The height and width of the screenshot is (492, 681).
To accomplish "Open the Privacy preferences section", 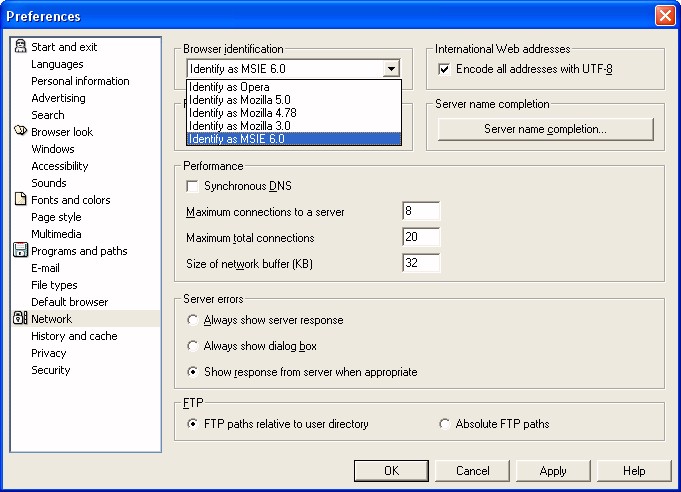I will click(48, 353).
